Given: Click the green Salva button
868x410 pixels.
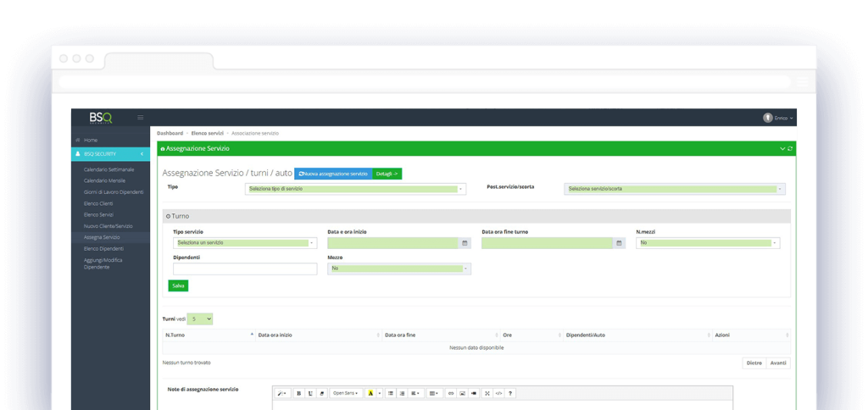Looking at the screenshot, I should (x=178, y=285).
